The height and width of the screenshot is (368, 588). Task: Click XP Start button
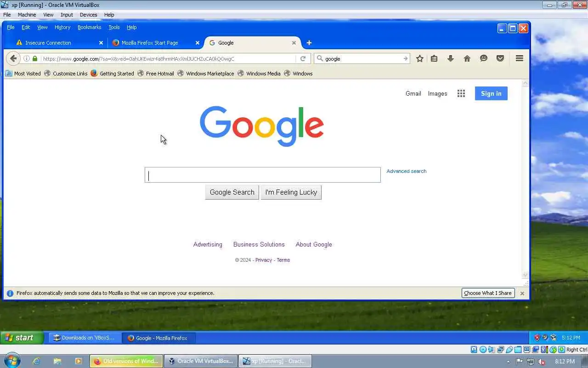(x=22, y=338)
